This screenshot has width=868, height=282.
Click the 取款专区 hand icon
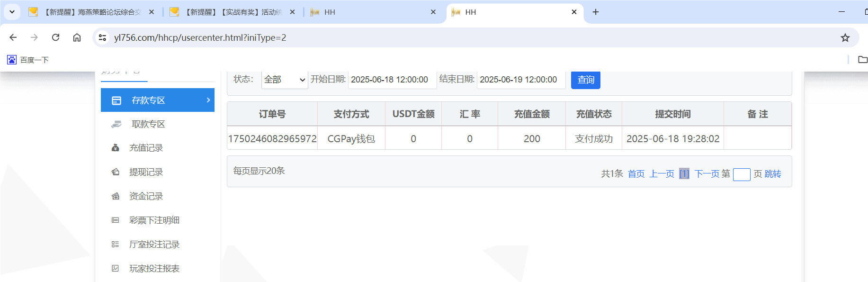[x=116, y=124]
